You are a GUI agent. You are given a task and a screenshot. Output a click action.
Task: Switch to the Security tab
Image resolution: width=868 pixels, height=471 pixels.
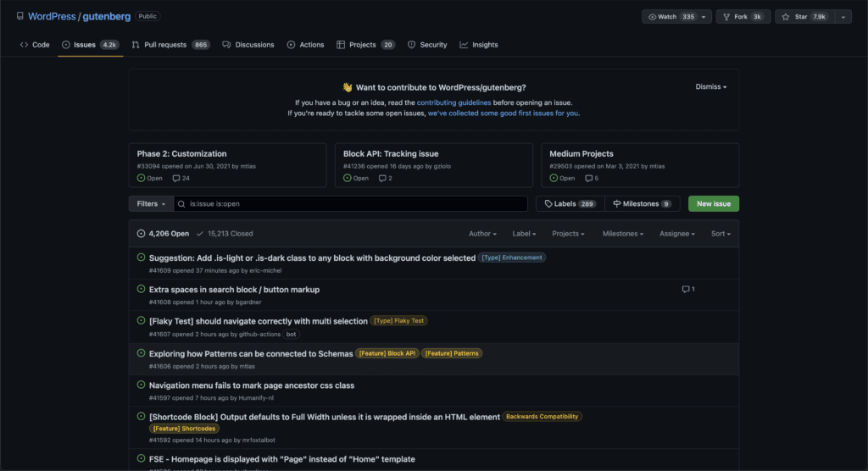(427, 45)
